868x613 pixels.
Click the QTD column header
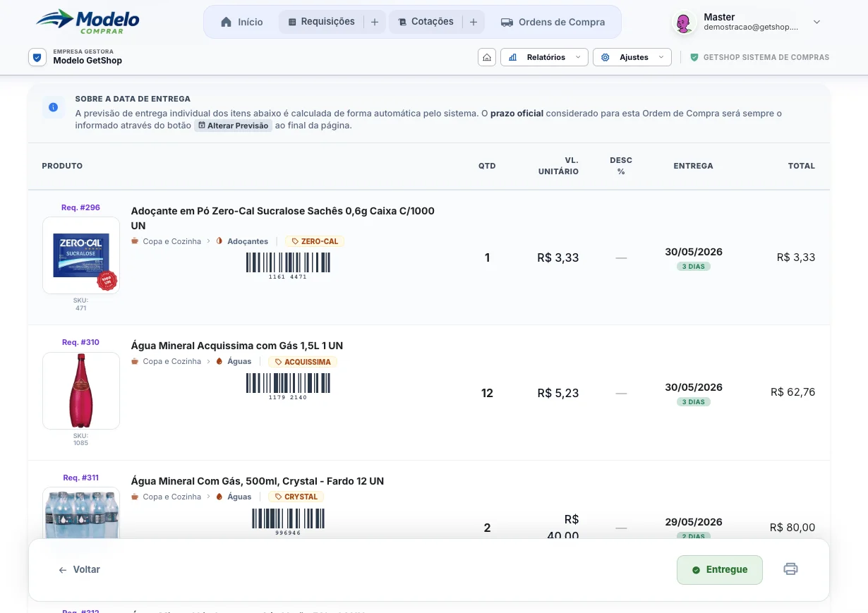(x=487, y=166)
